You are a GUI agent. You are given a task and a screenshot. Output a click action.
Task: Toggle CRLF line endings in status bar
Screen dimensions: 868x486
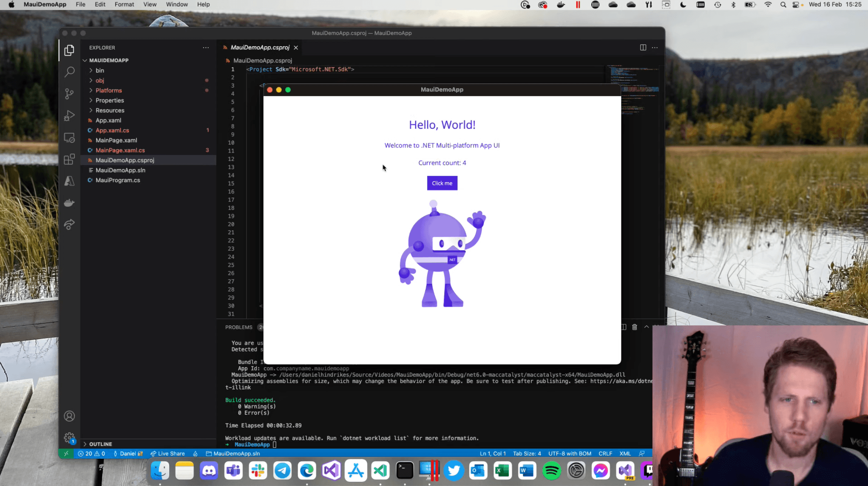pos(605,453)
